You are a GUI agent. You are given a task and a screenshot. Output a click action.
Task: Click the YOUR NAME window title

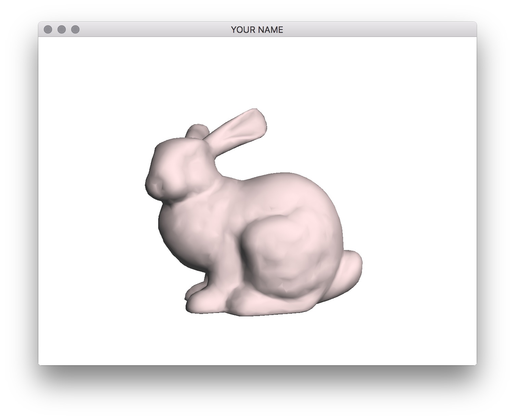pos(257,30)
